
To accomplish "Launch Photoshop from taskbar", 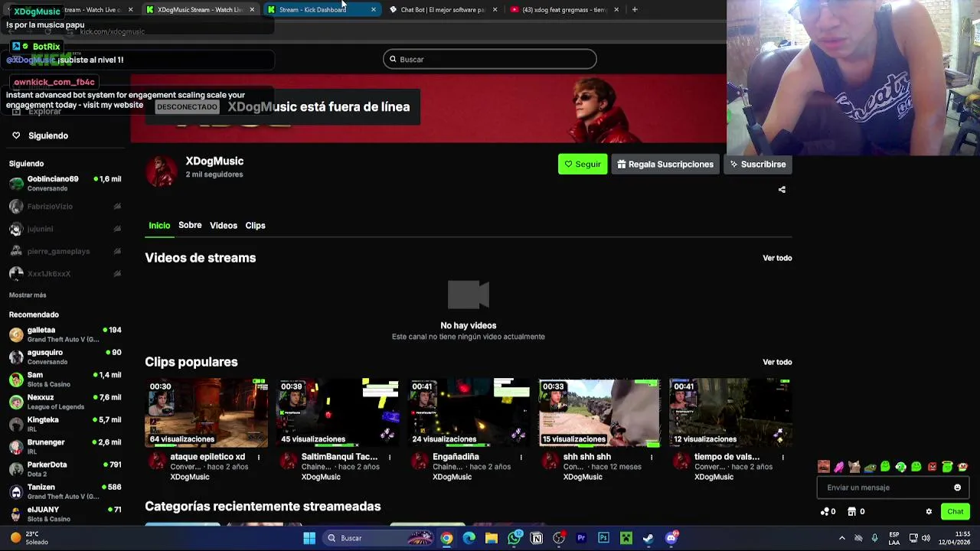I will tap(603, 538).
